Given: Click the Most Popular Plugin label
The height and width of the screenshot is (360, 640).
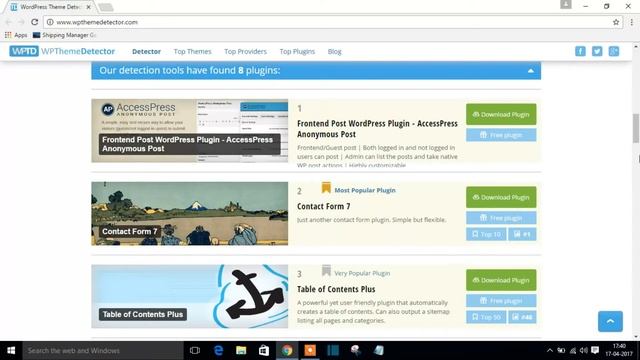Looking at the screenshot, I should coord(365,190).
